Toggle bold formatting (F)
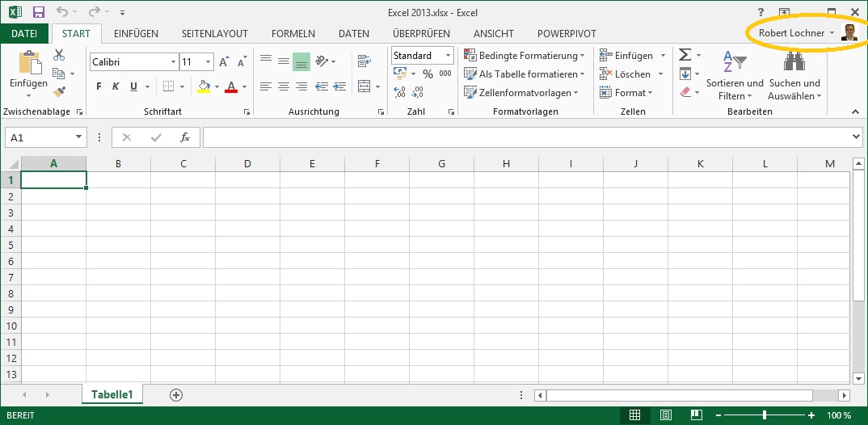This screenshot has height=425, width=868. (x=99, y=86)
